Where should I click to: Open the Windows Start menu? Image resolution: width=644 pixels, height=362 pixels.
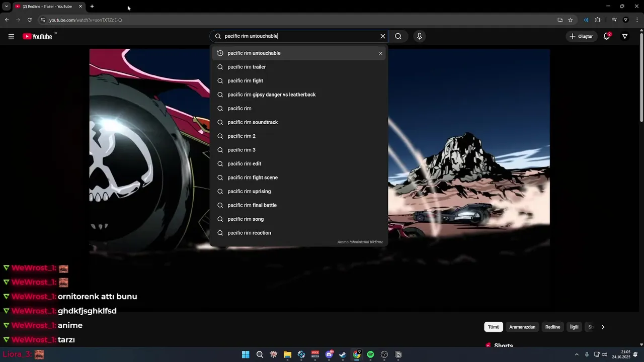[246, 354]
